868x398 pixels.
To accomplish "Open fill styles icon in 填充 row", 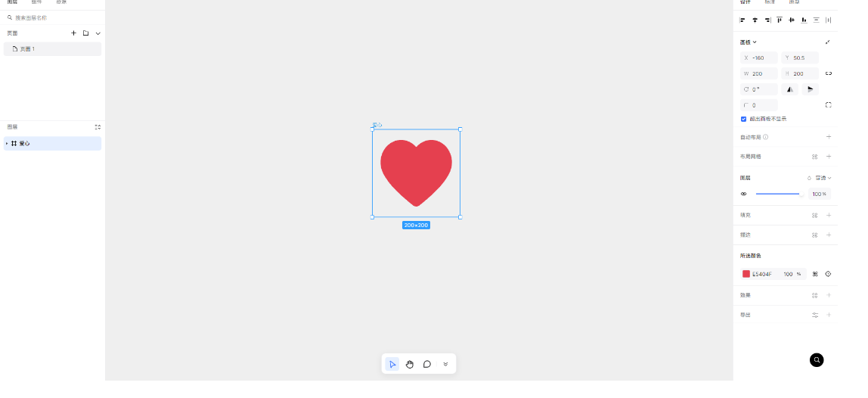I will coord(815,215).
